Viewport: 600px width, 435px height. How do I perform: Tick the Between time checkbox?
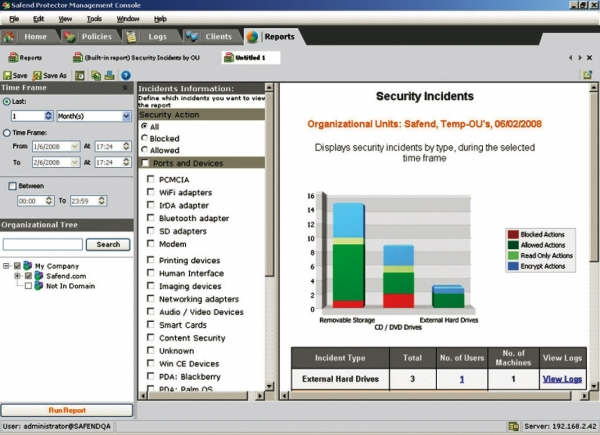12,185
